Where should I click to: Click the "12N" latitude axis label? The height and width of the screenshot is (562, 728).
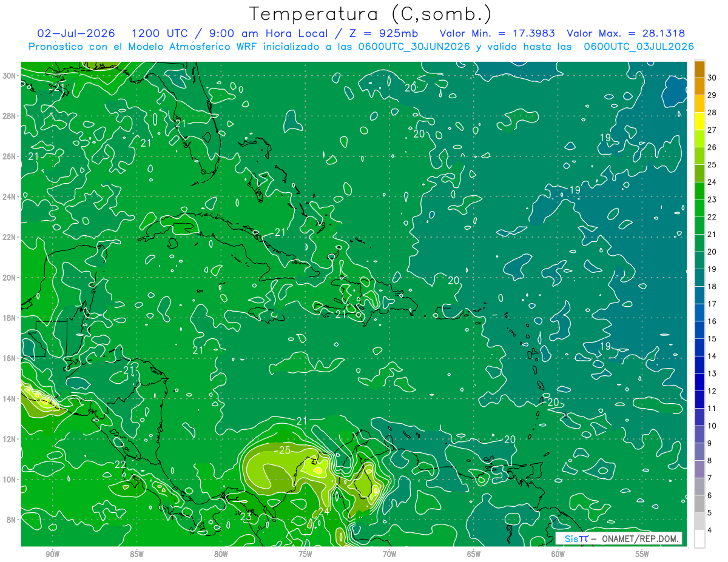[x=10, y=439]
